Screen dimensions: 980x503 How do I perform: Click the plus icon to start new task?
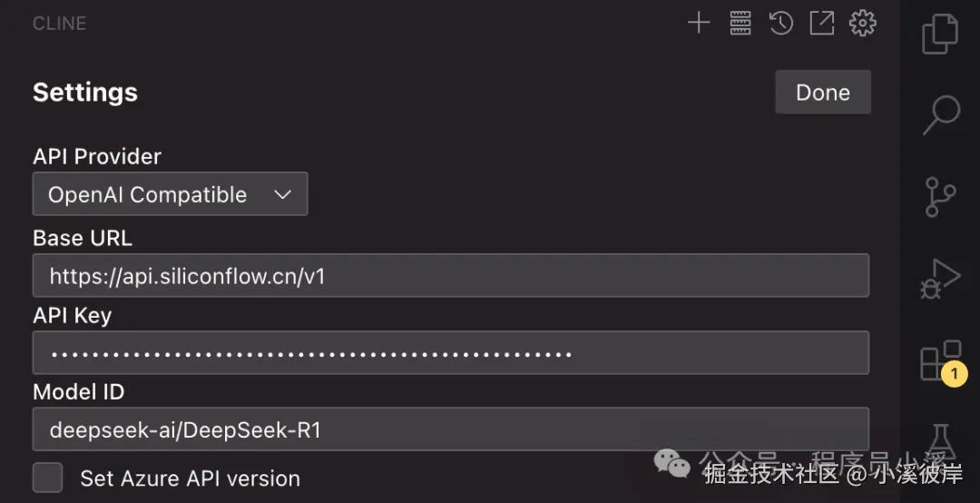[x=698, y=24]
